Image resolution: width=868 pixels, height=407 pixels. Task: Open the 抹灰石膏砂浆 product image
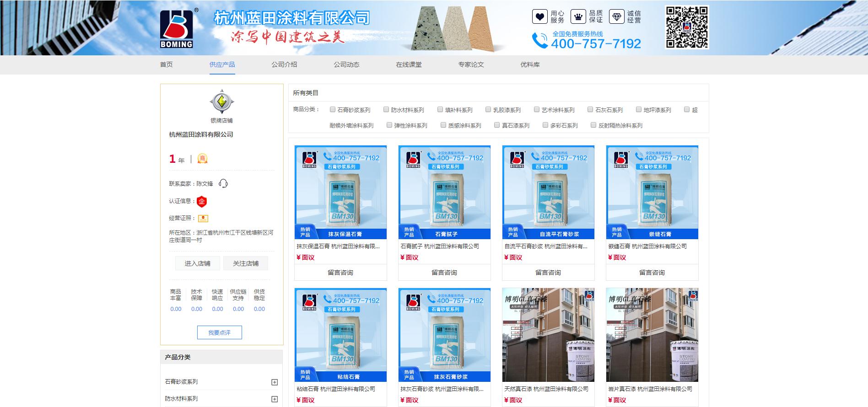point(444,335)
